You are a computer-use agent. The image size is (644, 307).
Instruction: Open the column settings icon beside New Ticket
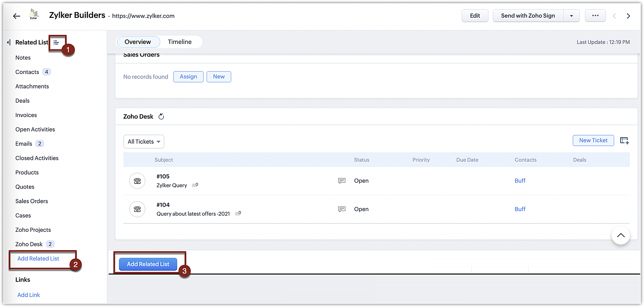point(624,141)
